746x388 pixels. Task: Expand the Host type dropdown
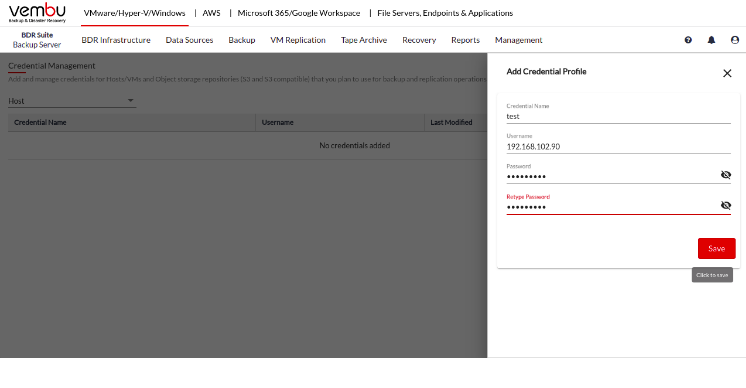pos(72,101)
